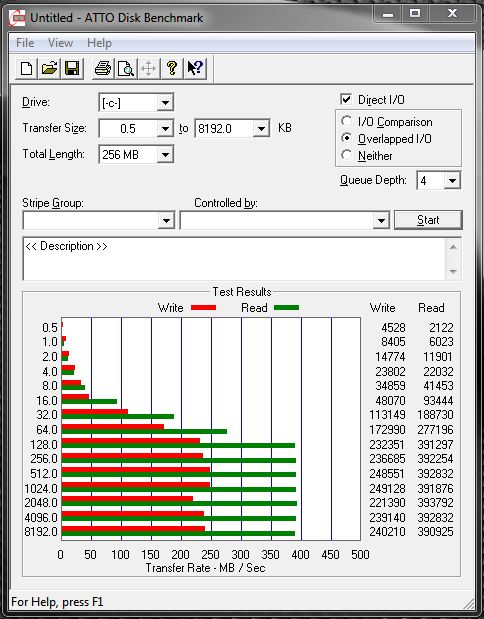
Task: Start the disk benchmark
Action: point(428,219)
